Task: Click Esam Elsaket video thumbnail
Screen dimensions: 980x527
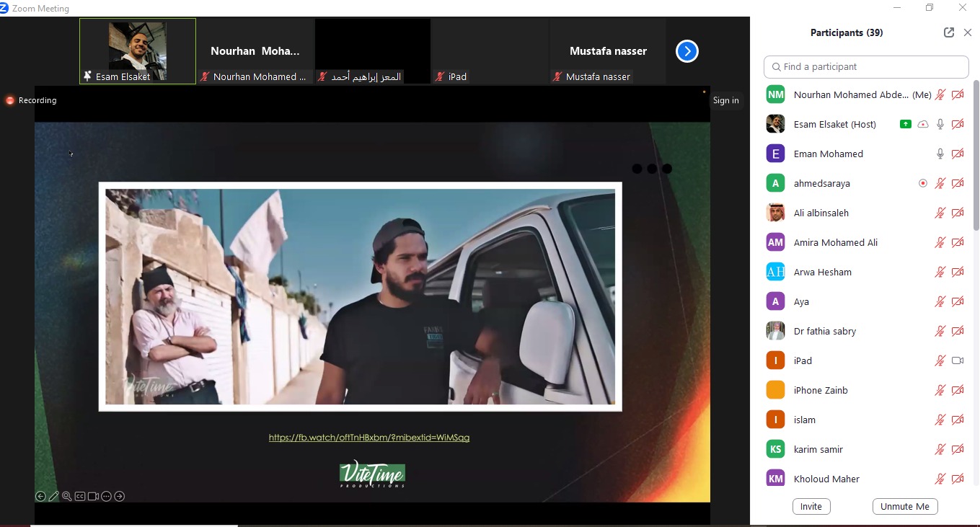Action: [x=138, y=51]
